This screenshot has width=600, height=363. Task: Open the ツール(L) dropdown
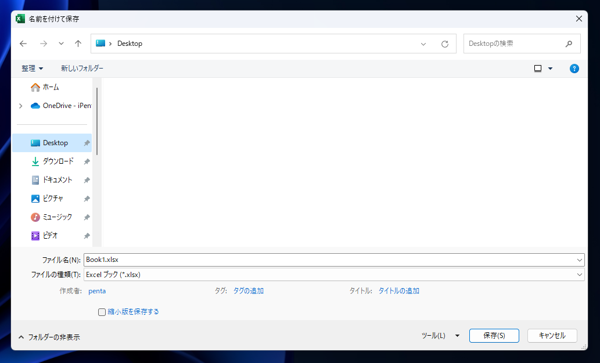[440, 336]
